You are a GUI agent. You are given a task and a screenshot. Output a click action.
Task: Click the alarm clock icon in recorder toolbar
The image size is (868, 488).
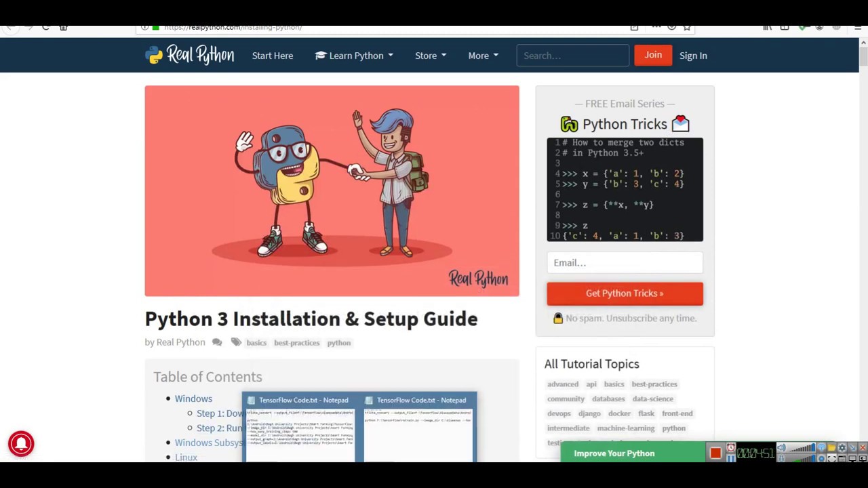tap(731, 447)
